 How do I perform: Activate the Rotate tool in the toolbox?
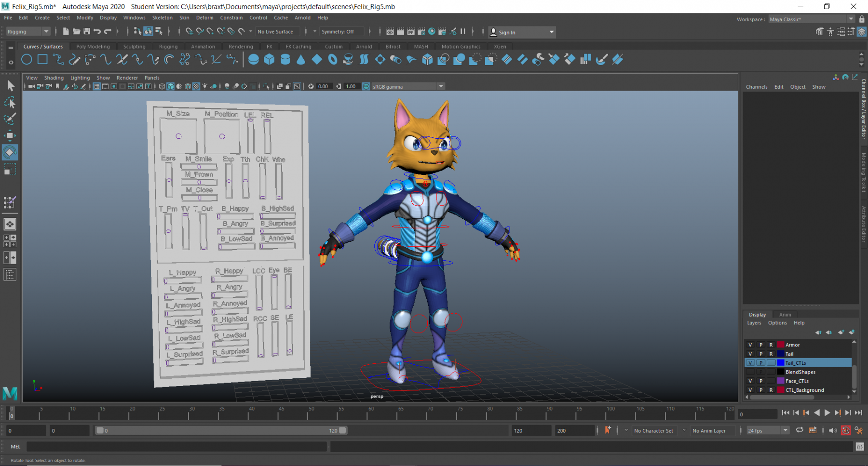pos(10,152)
